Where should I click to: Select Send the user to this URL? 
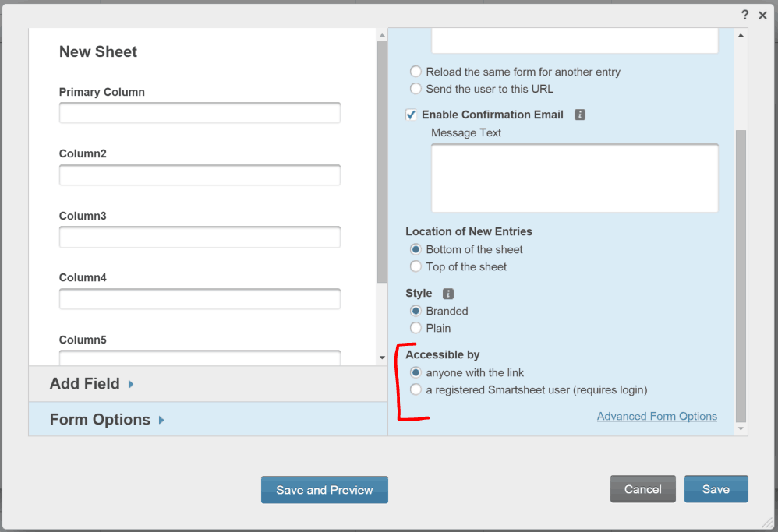pyautogui.click(x=416, y=89)
